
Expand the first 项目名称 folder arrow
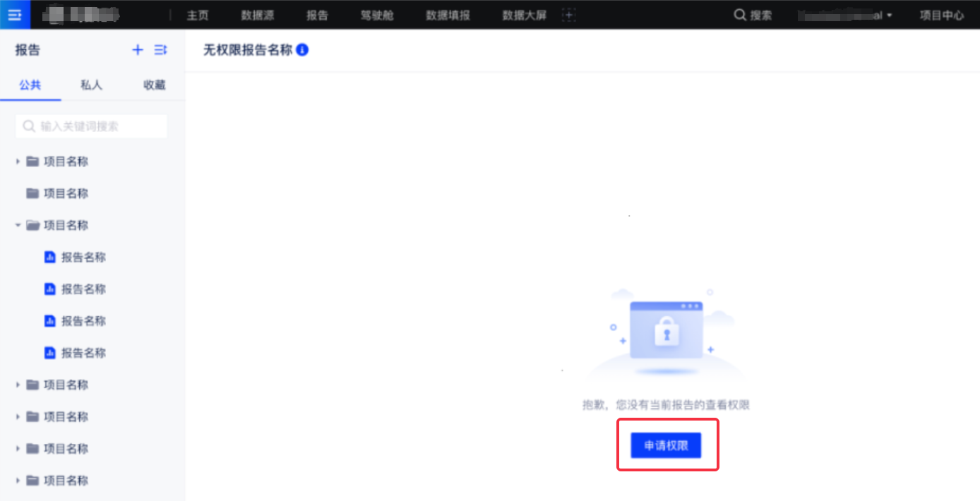pos(18,162)
